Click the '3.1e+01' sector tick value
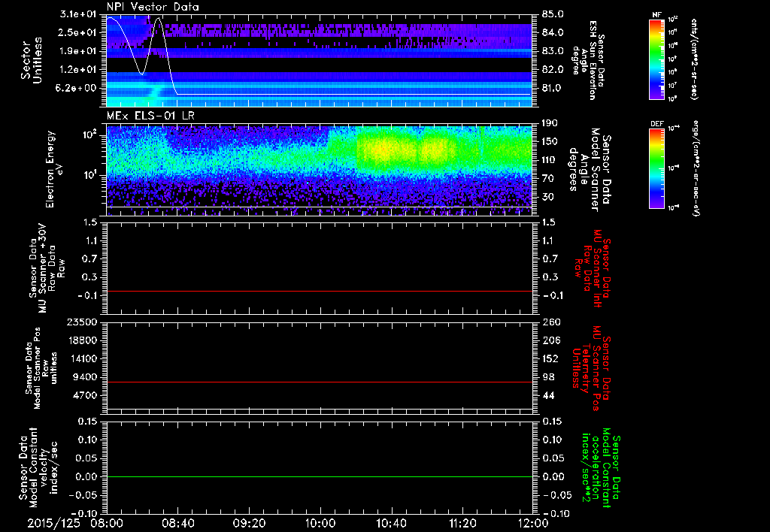770x532 pixels. click(78, 14)
